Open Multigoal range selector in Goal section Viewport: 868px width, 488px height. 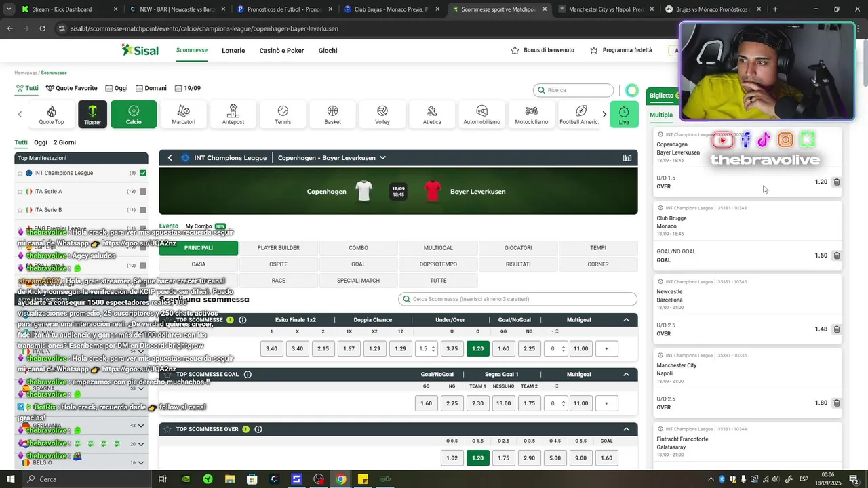coord(555,403)
